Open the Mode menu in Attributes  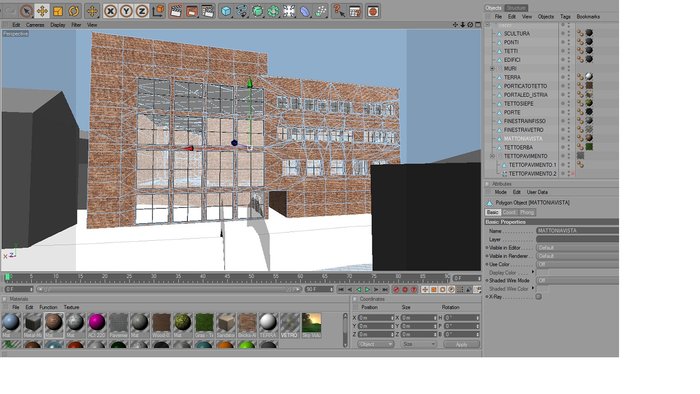pos(500,192)
